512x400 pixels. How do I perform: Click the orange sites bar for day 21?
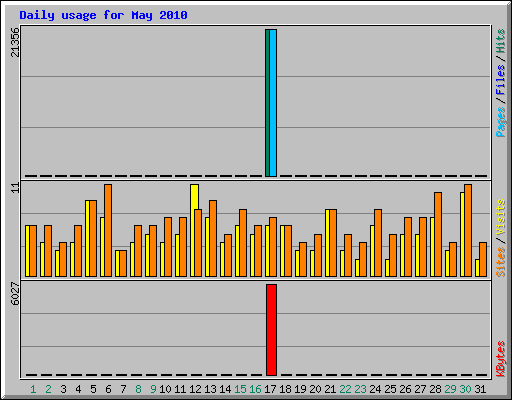[333, 243]
